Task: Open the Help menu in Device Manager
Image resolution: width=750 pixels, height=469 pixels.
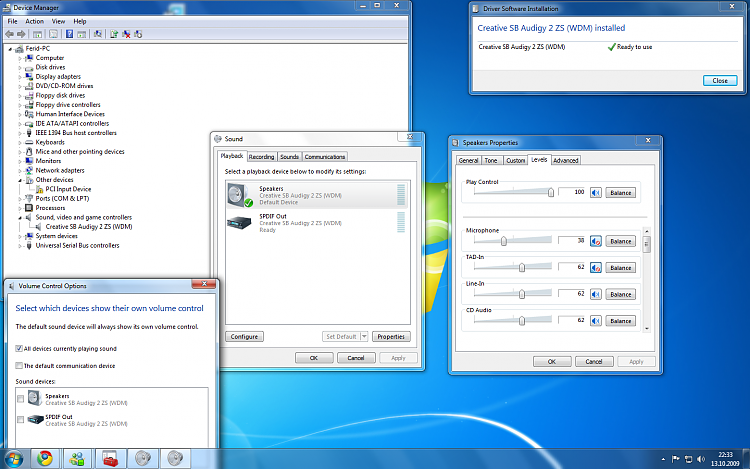Action: click(x=80, y=22)
